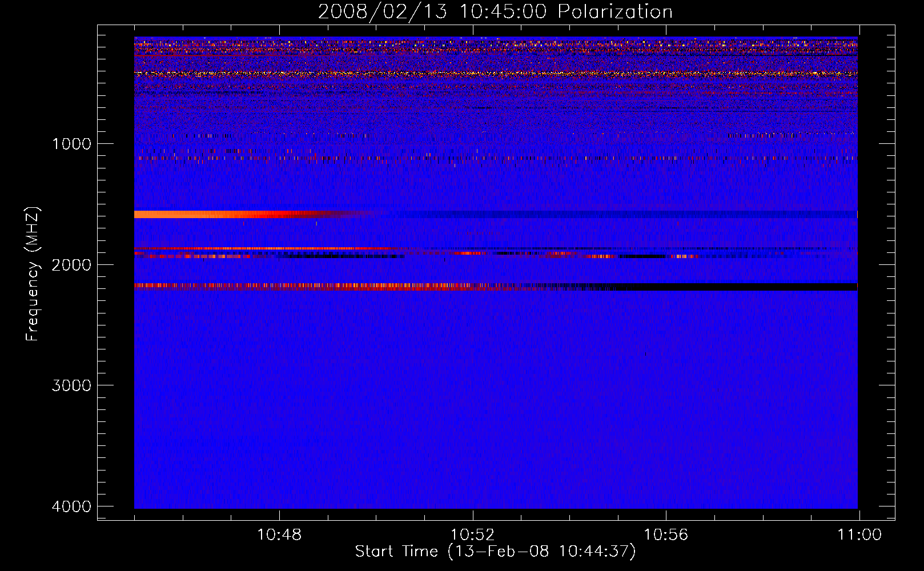Click the 2000 frequency tick label
Image resolution: width=924 pixels, height=571 pixels.
coord(71,264)
